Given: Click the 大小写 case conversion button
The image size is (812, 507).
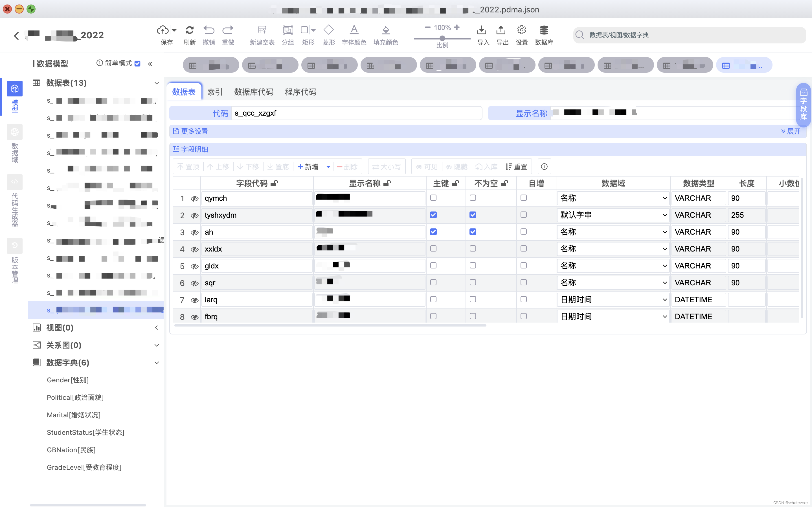Looking at the screenshot, I should point(386,166).
